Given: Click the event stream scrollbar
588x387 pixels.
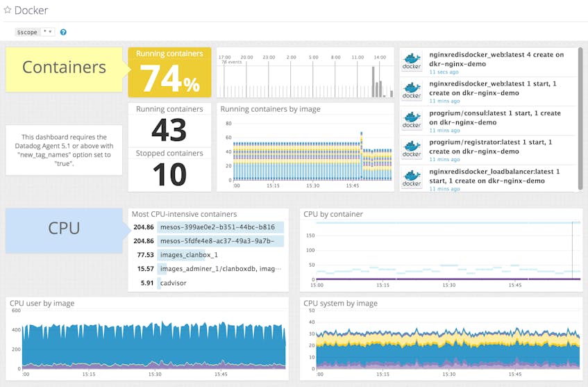Looking at the screenshot, I should [x=580, y=120].
